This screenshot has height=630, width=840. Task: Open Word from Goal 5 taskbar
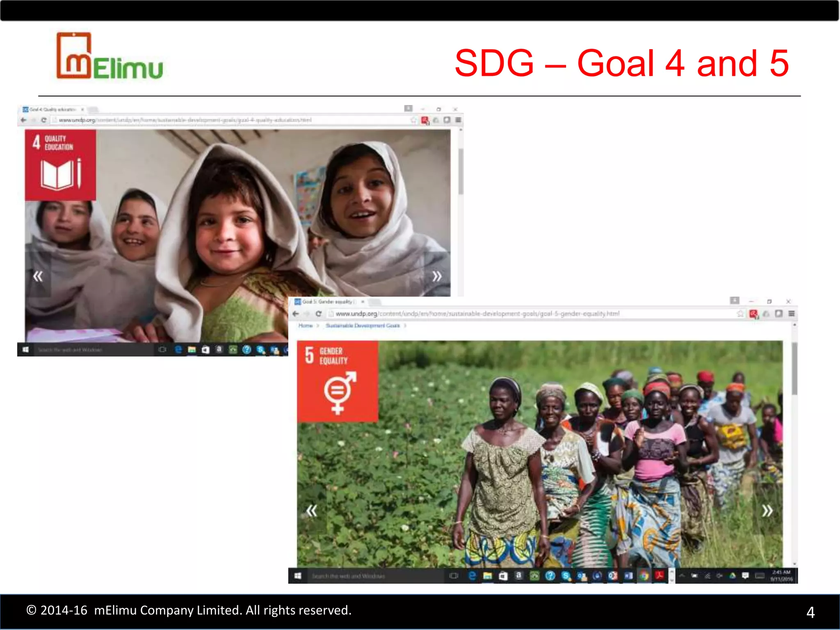tap(628, 576)
